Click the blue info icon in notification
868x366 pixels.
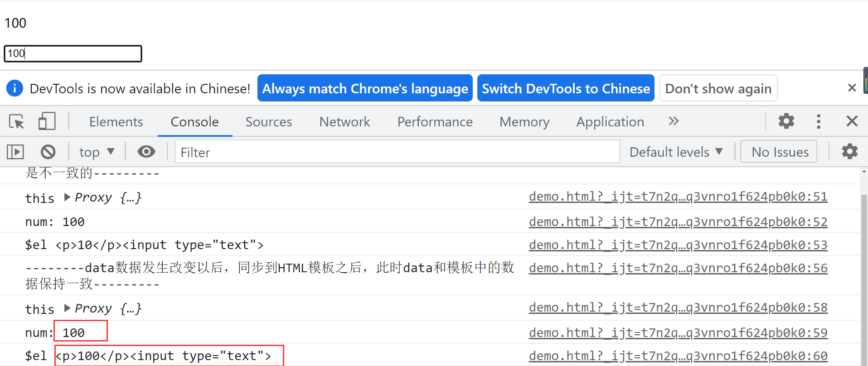15,88
